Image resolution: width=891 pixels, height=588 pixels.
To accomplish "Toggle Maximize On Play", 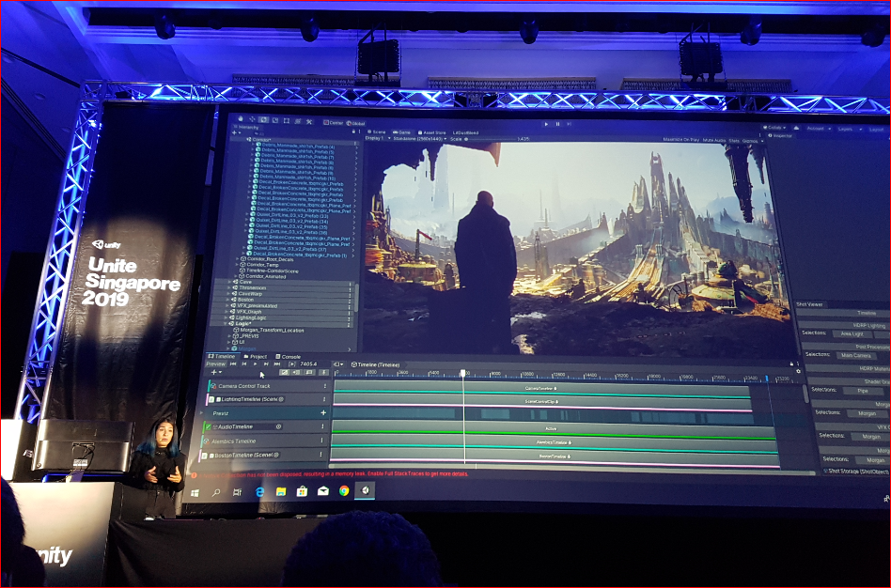I will (x=680, y=140).
